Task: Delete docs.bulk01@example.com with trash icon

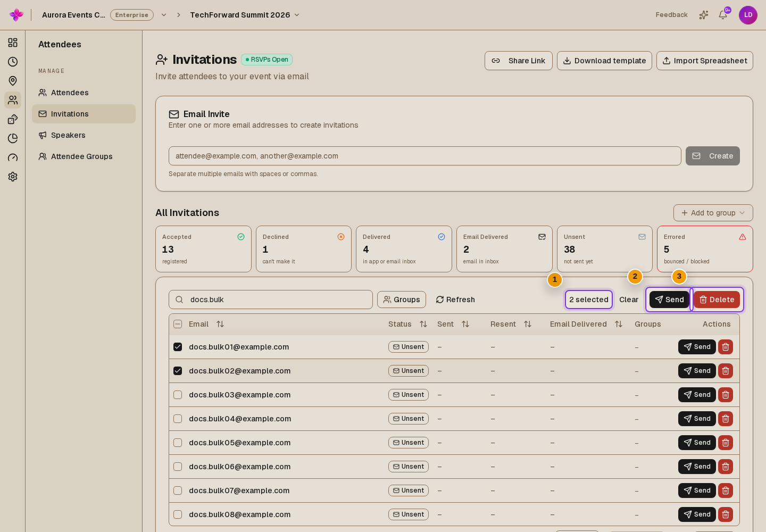Action: pyautogui.click(x=726, y=347)
